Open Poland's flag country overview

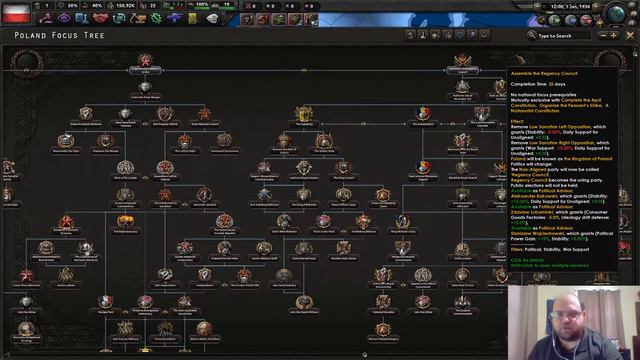coord(16,13)
